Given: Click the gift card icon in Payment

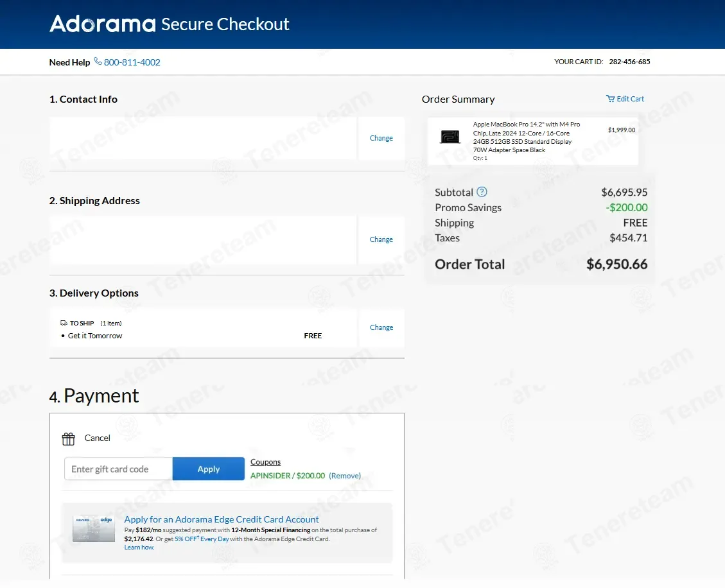Looking at the screenshot, I should coord(69,438).
